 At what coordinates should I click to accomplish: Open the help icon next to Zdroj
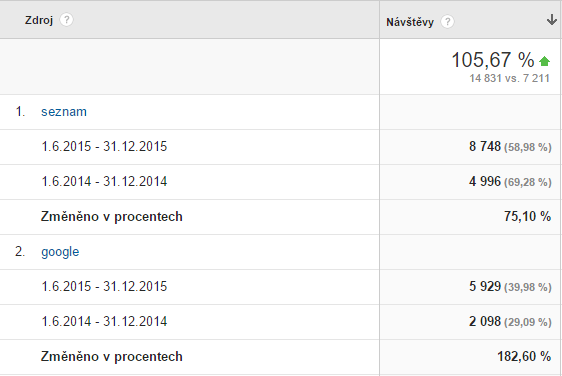(x=66, y=20)
